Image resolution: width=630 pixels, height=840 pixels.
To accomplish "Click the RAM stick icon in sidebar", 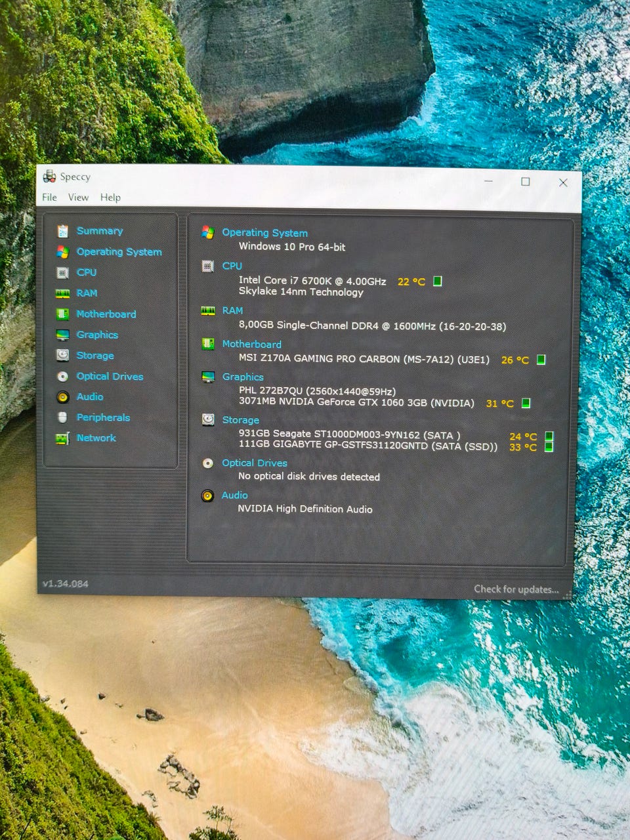I will pos(63,293).
